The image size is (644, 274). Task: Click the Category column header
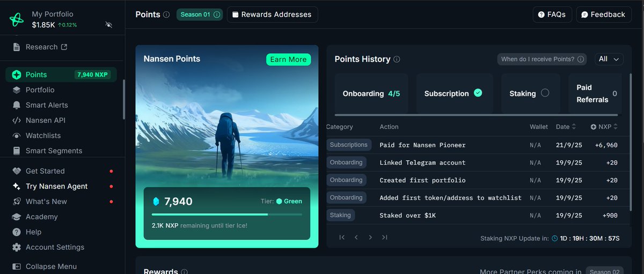tap(339, 127)
